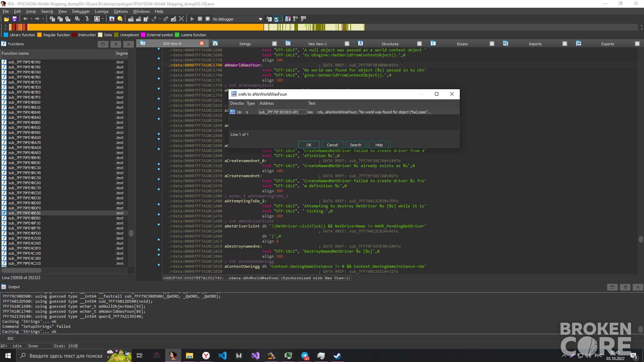Click OK in the xrefs dialog
Screen dimensions: 644x362
309,145
